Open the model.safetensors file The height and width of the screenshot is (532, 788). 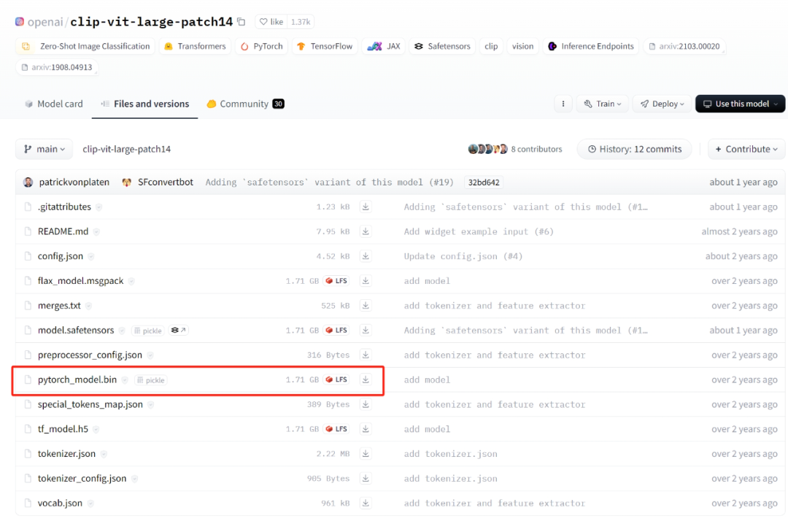pos(76,330)
